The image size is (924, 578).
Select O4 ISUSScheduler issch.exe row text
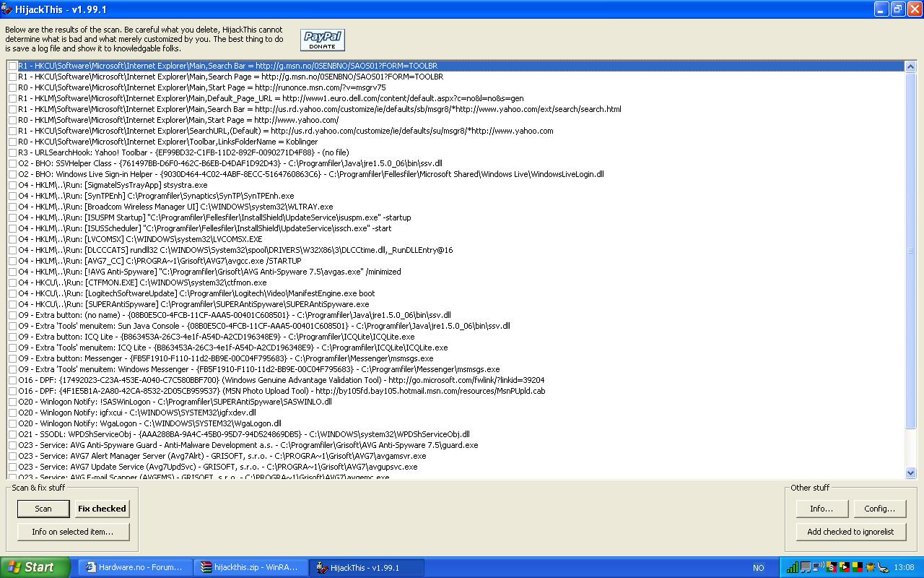pyautogui.click(x=205, y=228)
